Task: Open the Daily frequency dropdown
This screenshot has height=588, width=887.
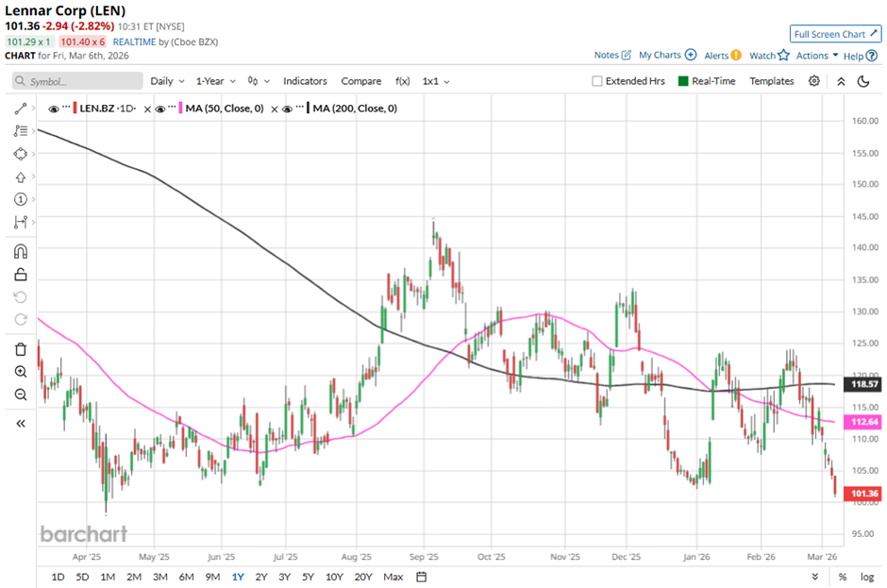Action: [x=167, y=81]
